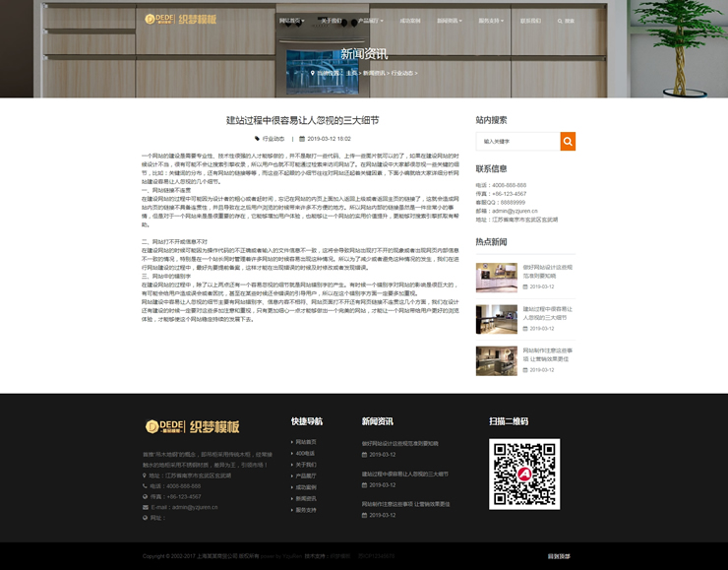
Task: Open first hot news kitchen thumbnail
Action: click(x=496, y=277)
